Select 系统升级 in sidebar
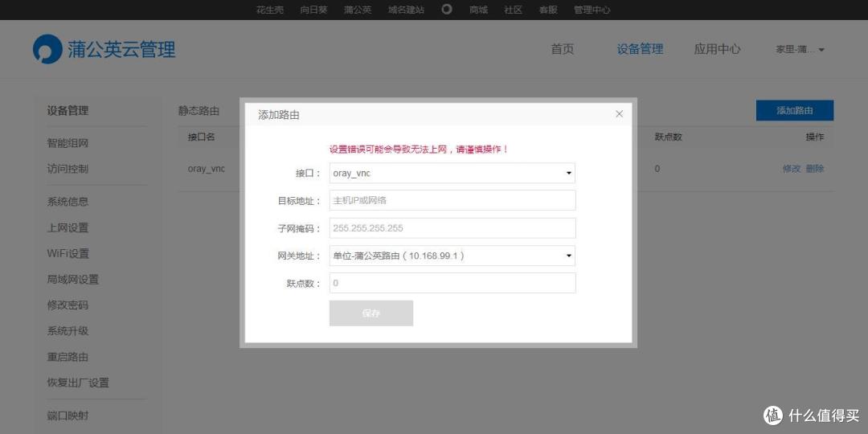Viewport: 868px width, 434px height. click(68, 331)
